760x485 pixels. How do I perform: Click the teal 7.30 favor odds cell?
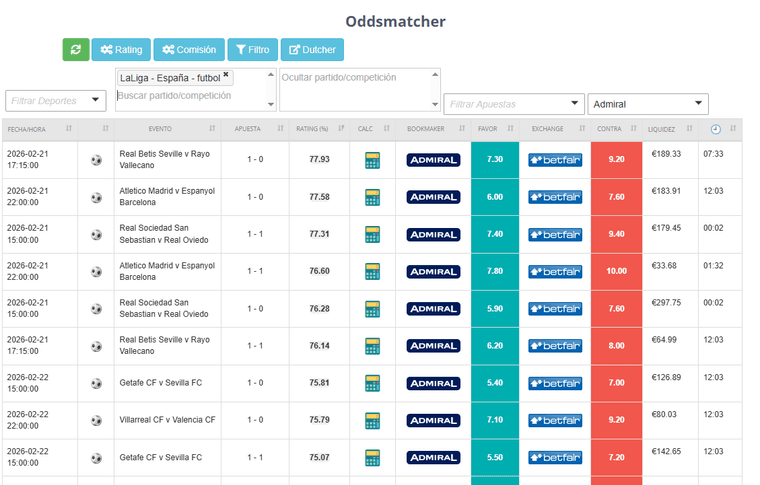pyautogui.click(x=494, y=160)
